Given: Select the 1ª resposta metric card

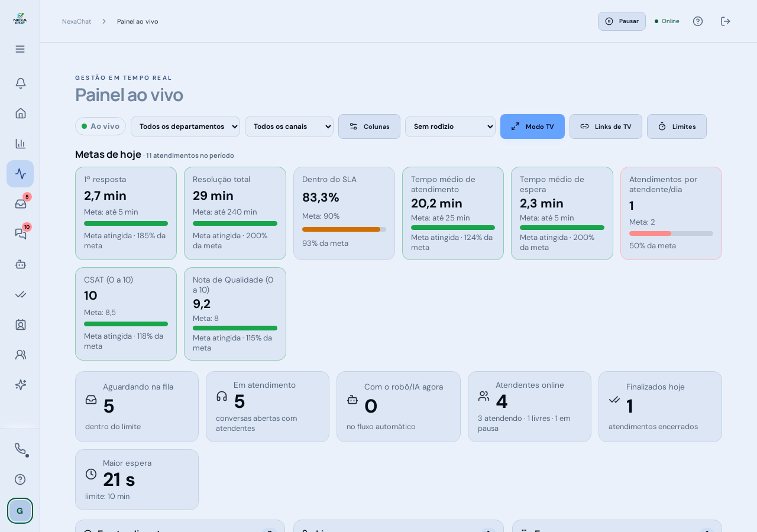Looking at the screenshot, I should (x=126, y=213).
